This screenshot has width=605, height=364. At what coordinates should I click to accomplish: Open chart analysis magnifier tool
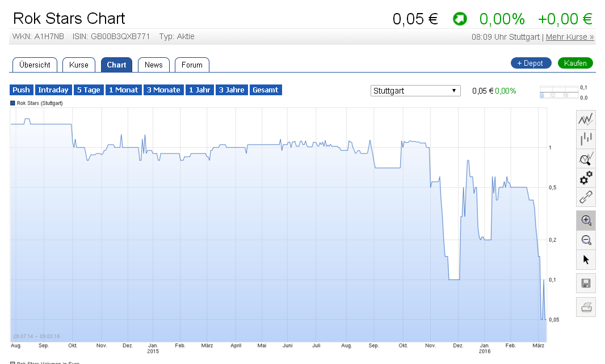[586, 158]
